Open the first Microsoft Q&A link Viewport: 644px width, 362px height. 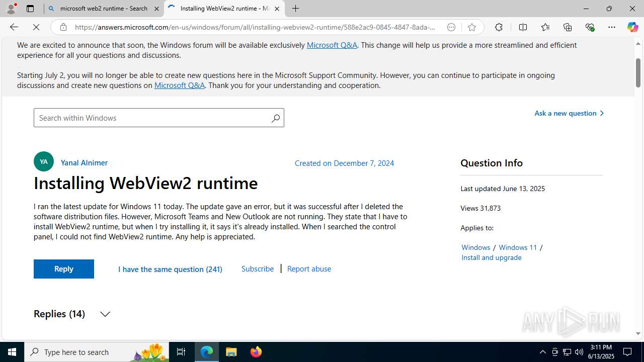[332, 45]
